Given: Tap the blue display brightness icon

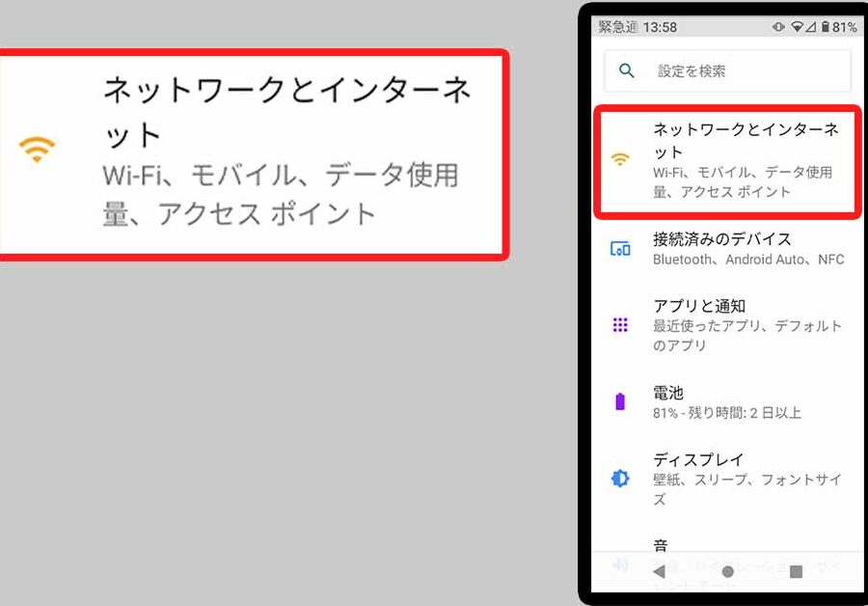Looking at the screenshot, I should pos(620,478).
